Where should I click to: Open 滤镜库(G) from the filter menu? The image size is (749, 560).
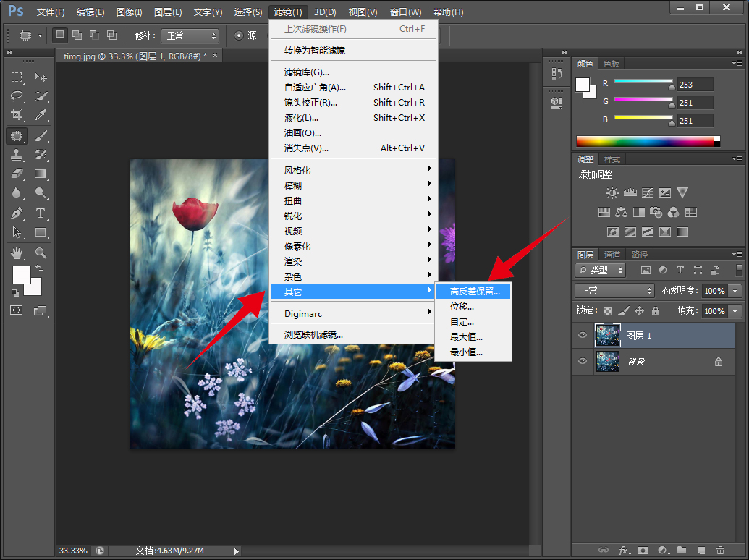point(353,72)
